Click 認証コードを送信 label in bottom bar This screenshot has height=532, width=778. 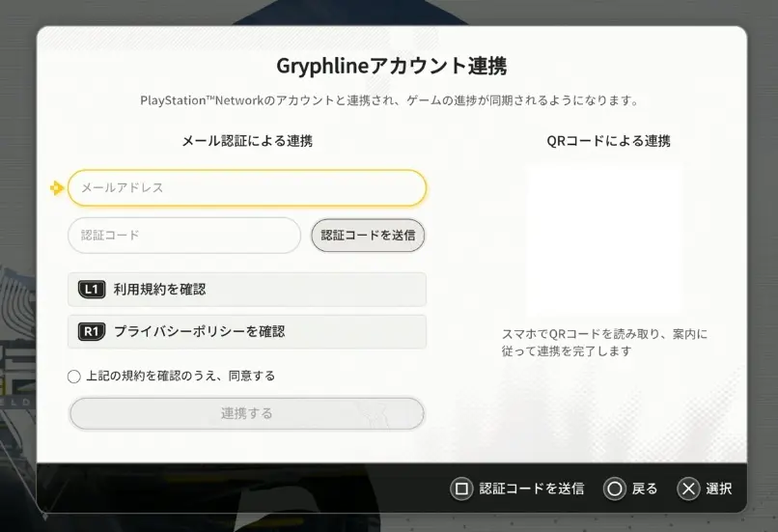tap(531, 489)
